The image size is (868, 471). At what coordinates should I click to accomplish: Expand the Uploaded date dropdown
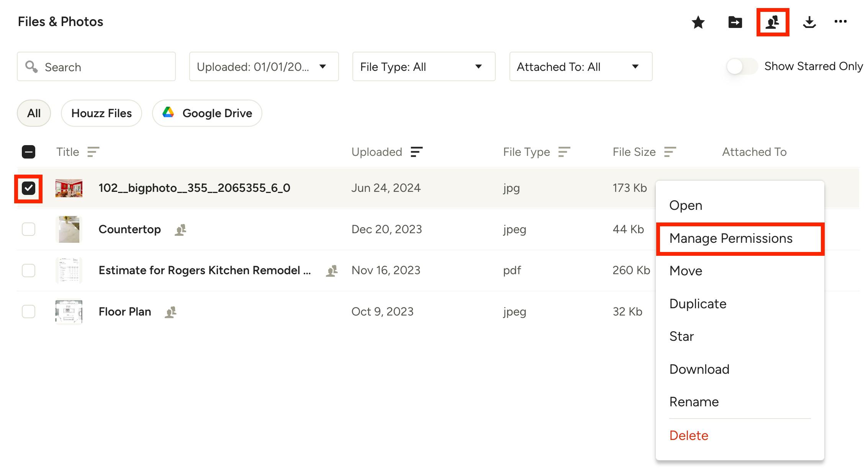pyautogui.click(x=264, y=67)
